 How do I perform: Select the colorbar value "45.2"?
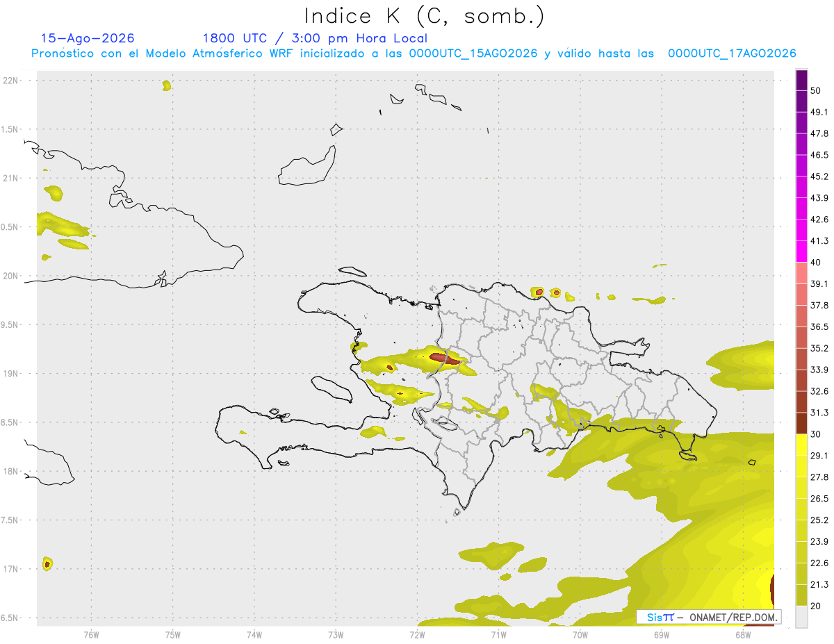pyautogui.click(x=819, y=176)
